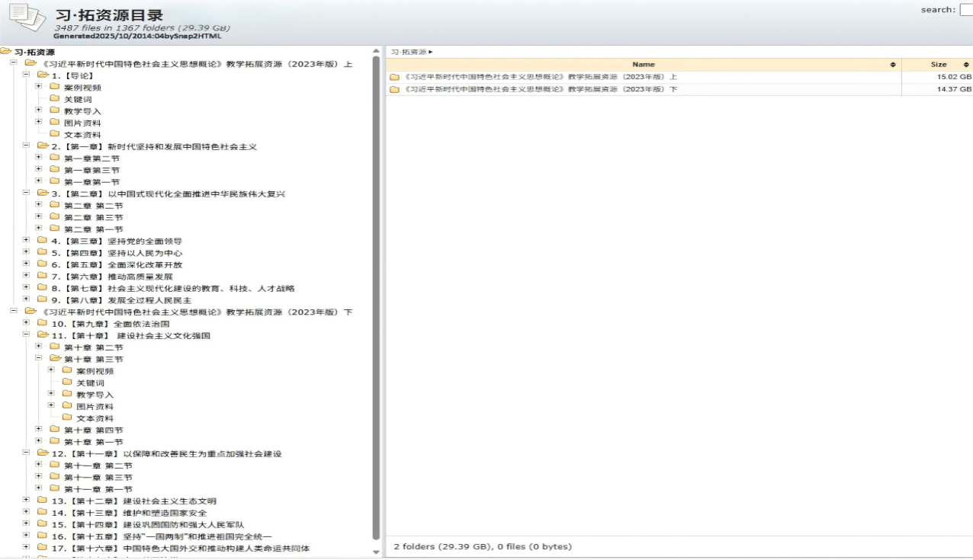The image size is (973, 560).
Task: Sort the file list by Size header
Action: click(938, 65)
